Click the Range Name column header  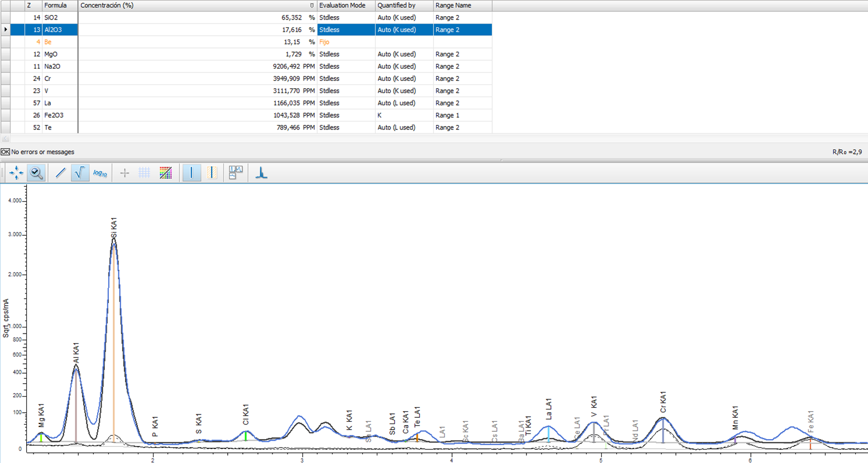[462, 6]
